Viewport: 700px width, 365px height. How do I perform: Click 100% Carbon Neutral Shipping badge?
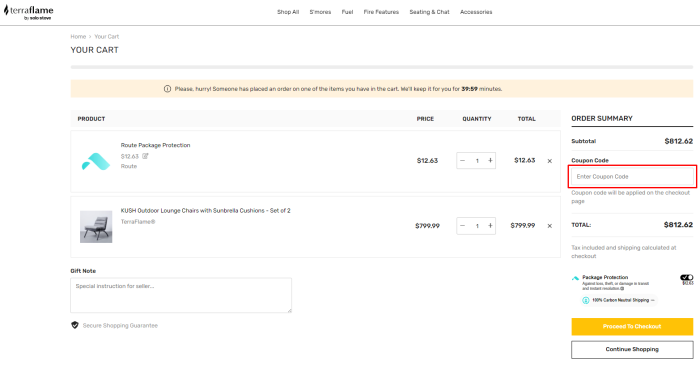(619, 300)
